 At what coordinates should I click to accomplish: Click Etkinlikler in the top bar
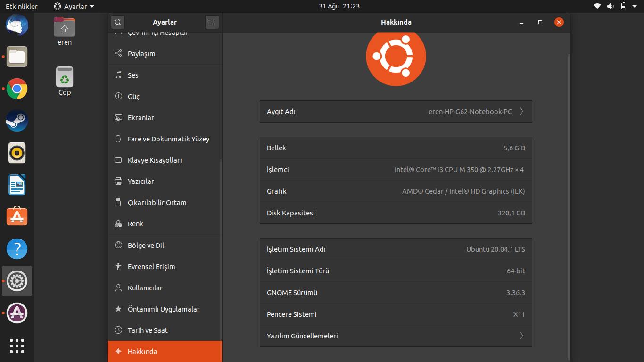[x=22, y=6]
